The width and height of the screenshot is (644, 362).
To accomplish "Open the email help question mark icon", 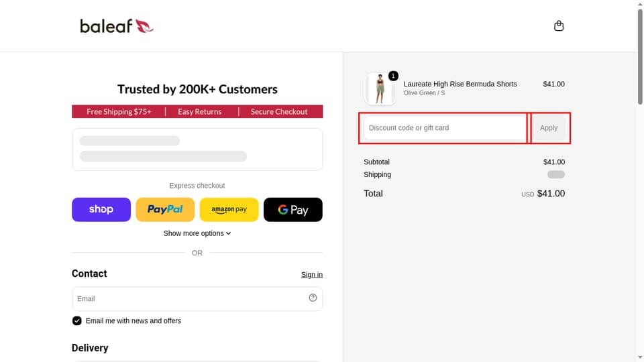I will coord(313,298).
